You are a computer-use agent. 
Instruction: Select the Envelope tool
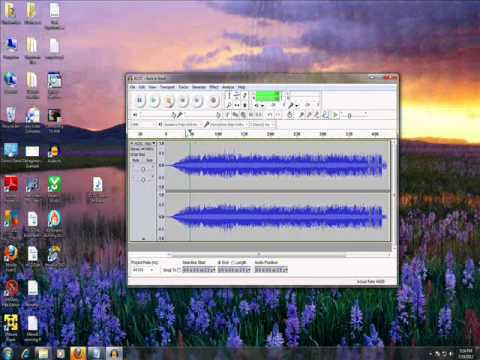(237, 96)
